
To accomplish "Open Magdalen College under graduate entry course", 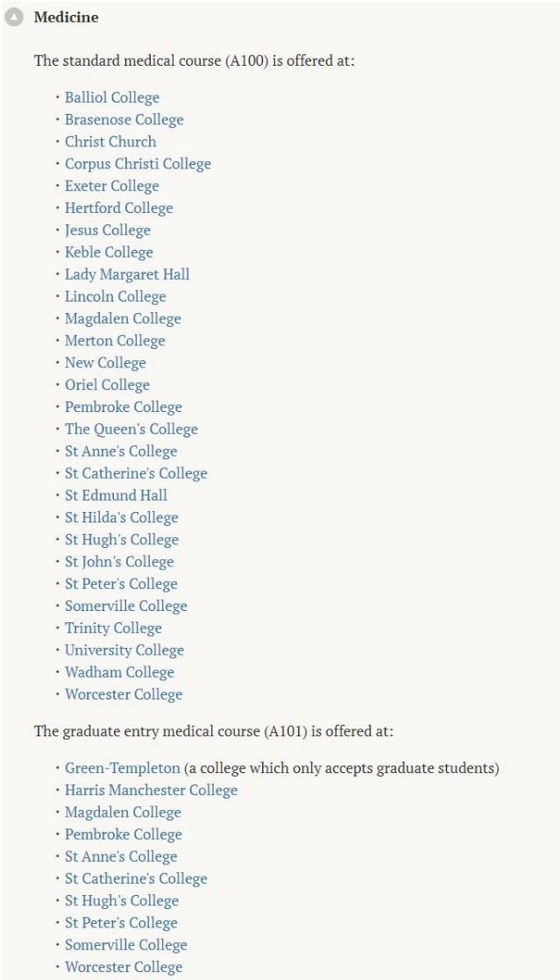I will tap(123, 813).
